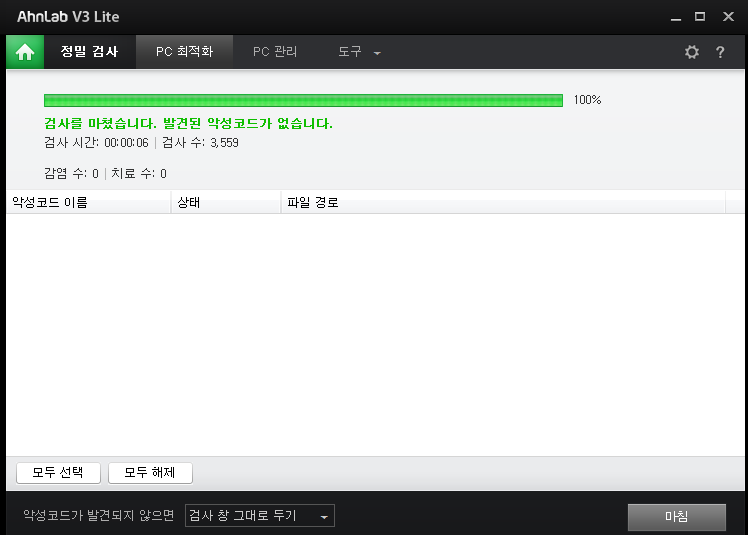Go to the green Home icon

pos(25,52)
